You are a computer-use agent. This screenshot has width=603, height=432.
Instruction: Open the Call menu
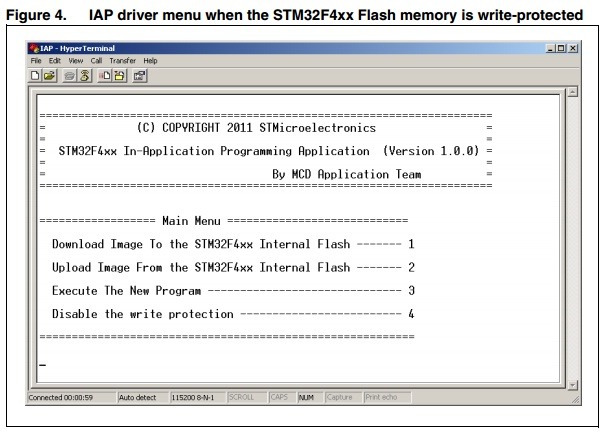click(96, 61)
